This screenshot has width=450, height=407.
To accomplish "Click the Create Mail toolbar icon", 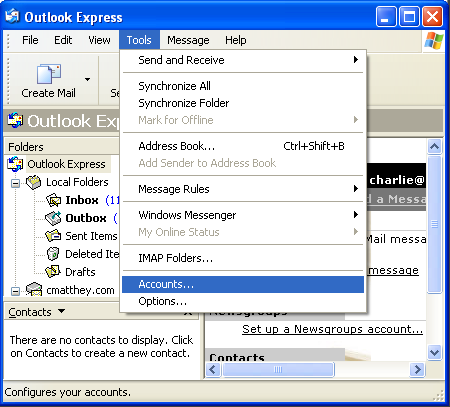I will pyautogui.click(x=49, y=74).
